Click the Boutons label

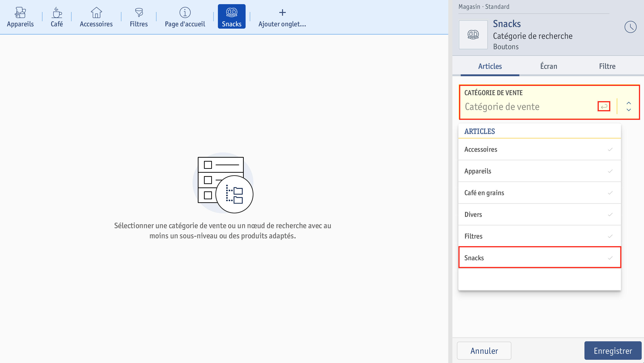point(506,47)
